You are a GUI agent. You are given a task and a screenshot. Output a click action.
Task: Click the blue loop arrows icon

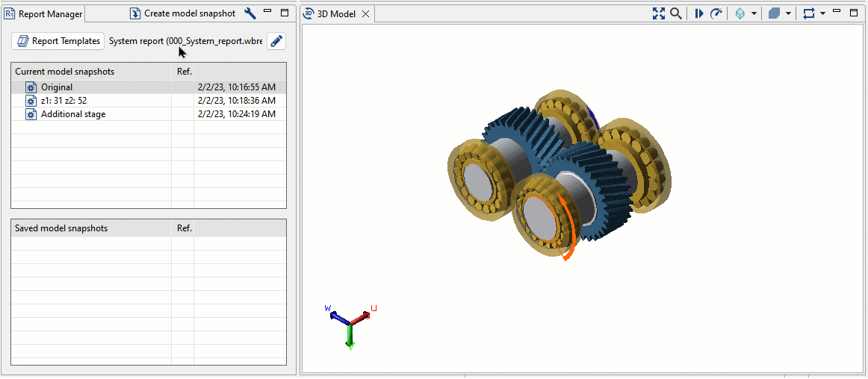[x=808, y=13]
